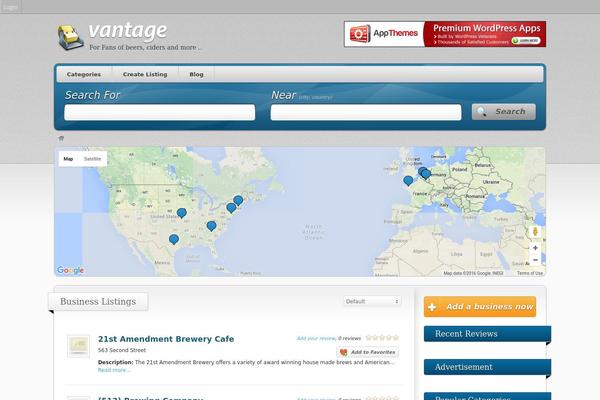Zoom out on the map
Viewport: 600px width, 400px height.
pos(535,260)
